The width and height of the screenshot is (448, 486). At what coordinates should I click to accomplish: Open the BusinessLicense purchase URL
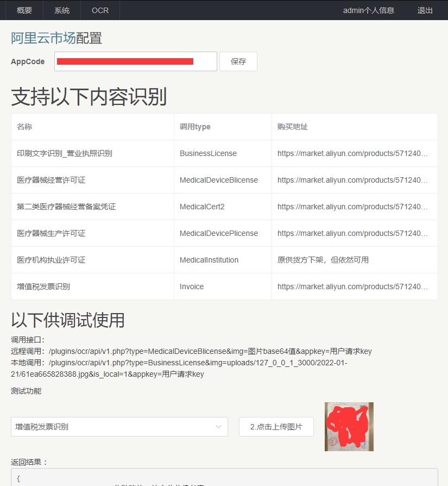pyautogui.click(x=352, y=153)
